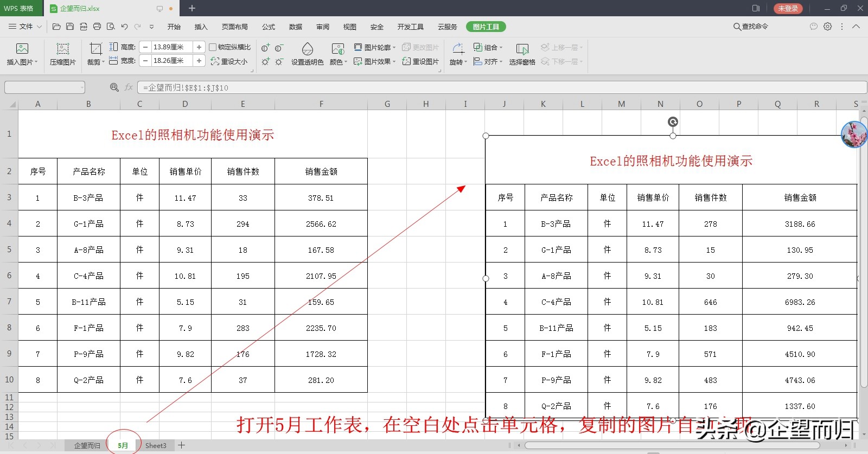Viewport: 868px width, 454px height.
Task: Switch to the 公式 tab
Action: coord(269,27)
